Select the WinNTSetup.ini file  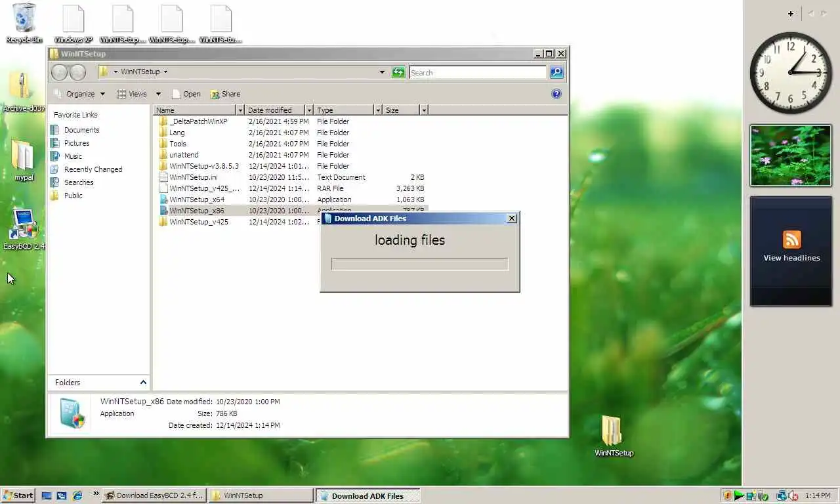(x=193, y=177)
